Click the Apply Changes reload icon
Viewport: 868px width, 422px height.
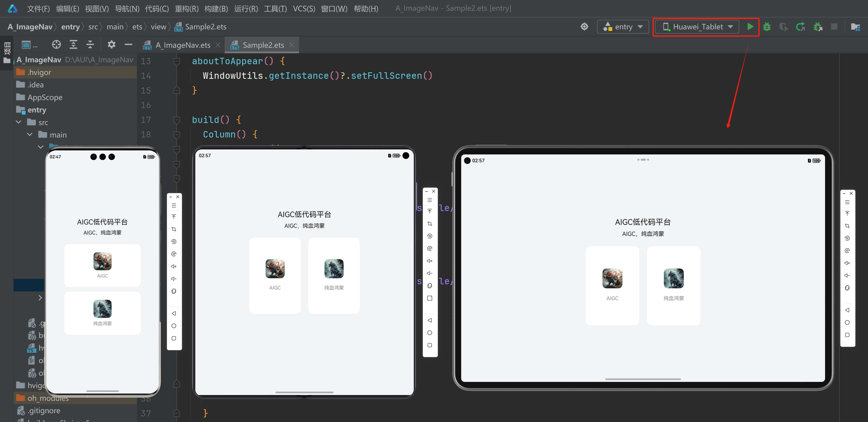pos(801,27)
